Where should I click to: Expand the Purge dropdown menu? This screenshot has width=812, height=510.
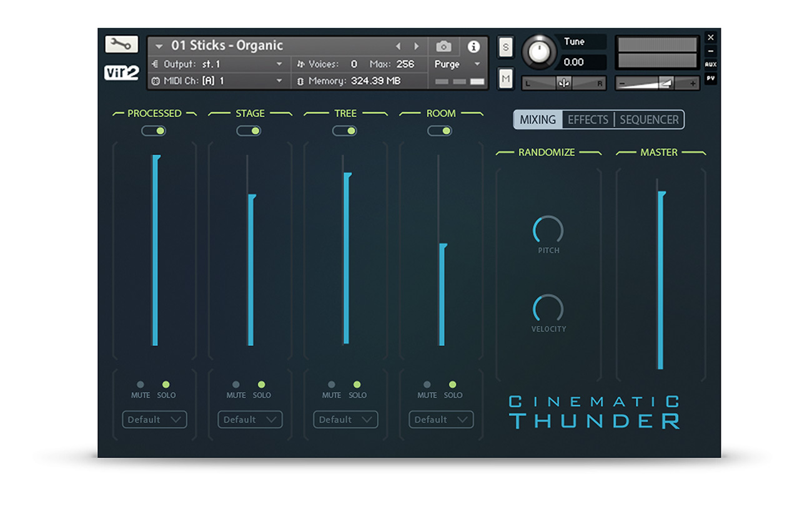point(458,64)
